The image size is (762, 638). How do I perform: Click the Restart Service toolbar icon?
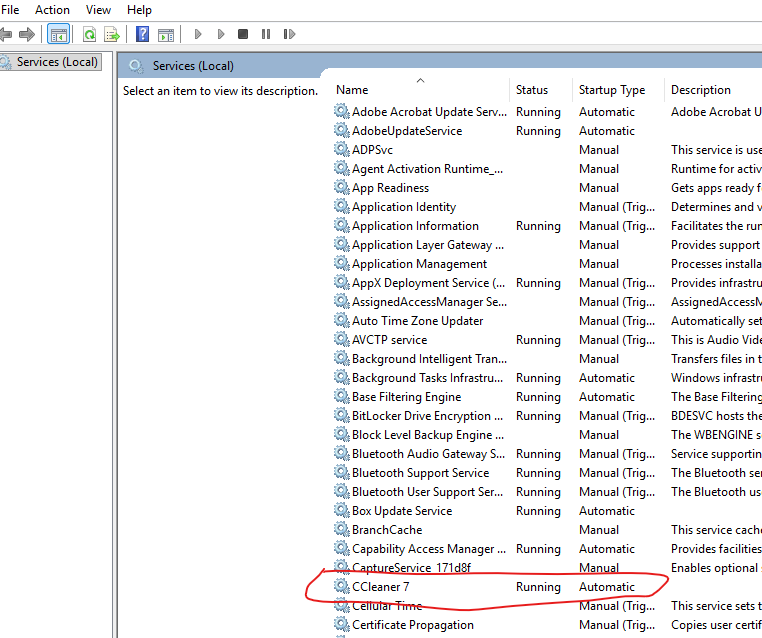click(x=288, y=34)
